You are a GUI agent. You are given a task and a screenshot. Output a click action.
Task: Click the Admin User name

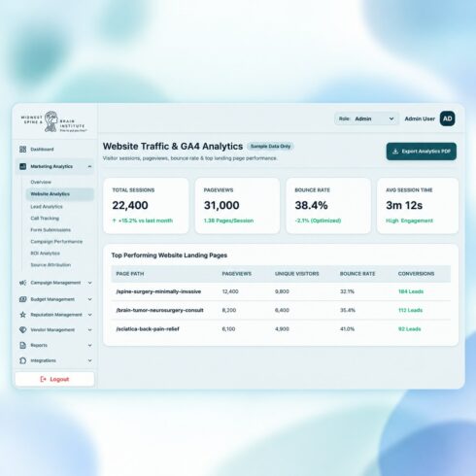coord(420,119)
